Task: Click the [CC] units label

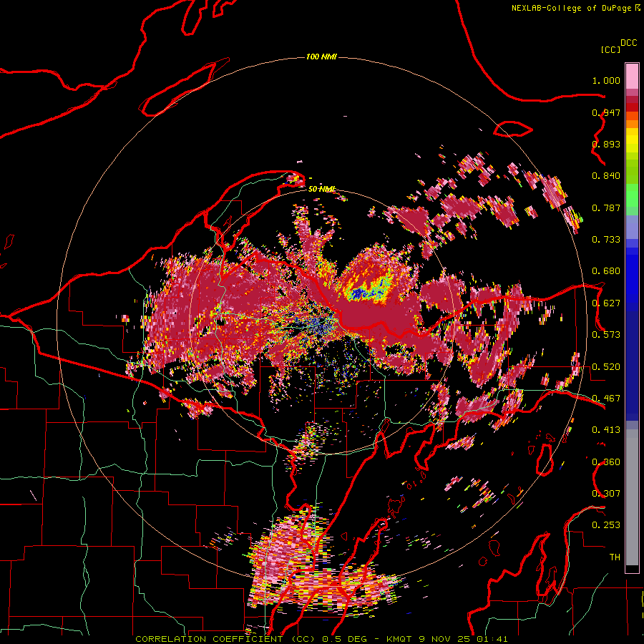Action: (x=610, y=49)
